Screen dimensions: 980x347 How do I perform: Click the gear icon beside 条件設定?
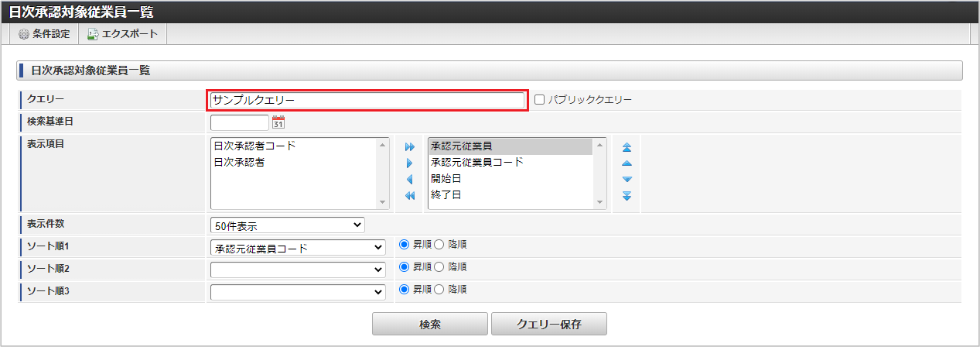[24, 34]
